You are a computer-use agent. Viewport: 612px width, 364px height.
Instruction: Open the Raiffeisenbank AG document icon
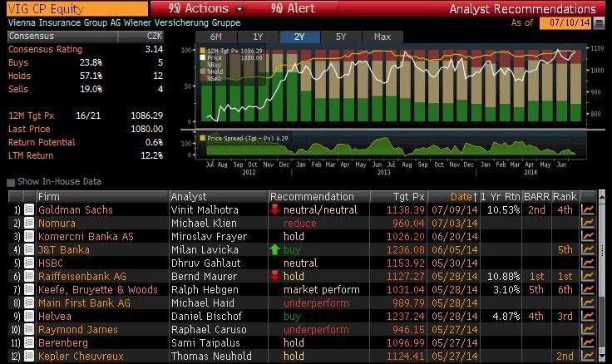pos(29,276)
